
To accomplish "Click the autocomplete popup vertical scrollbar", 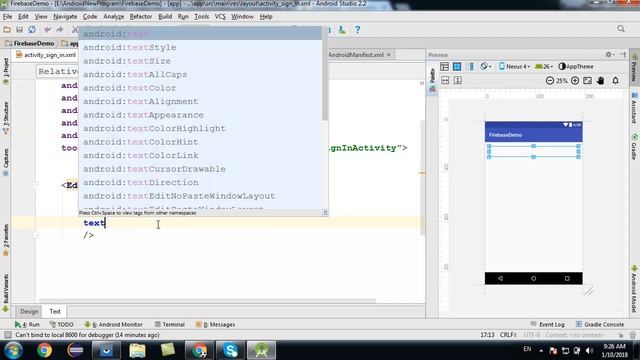I will click(x=325, y=74).
